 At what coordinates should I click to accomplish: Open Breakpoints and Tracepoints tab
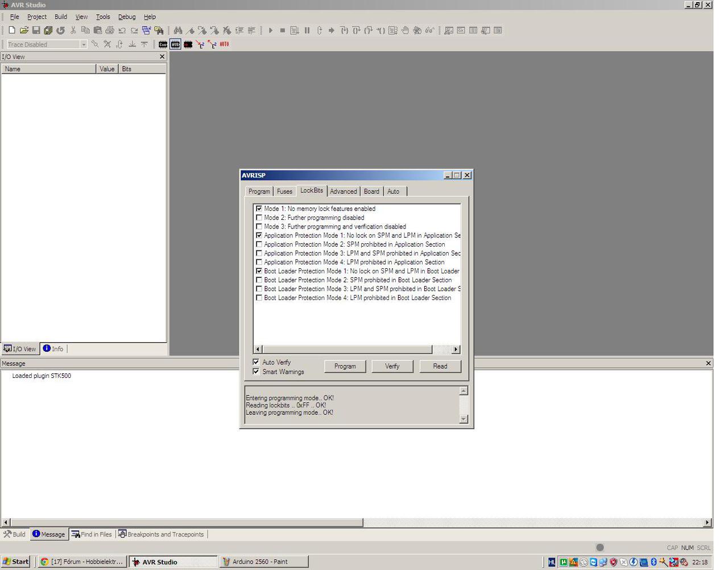click(161, 534)
